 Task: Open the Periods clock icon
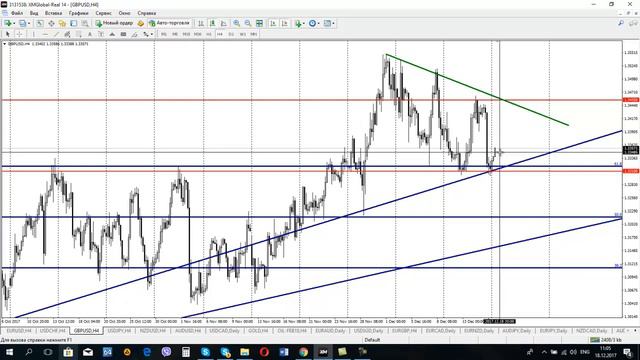(x=312, y=23)
